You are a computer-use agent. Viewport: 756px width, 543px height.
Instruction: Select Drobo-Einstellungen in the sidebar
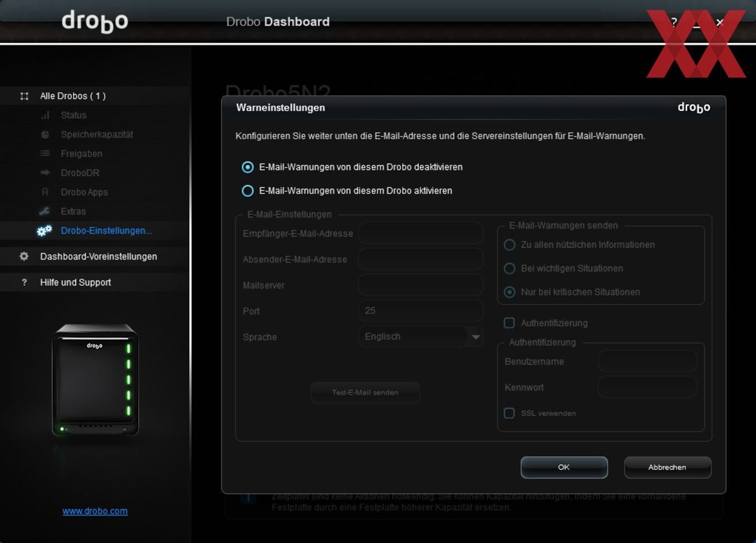(106, 231)
